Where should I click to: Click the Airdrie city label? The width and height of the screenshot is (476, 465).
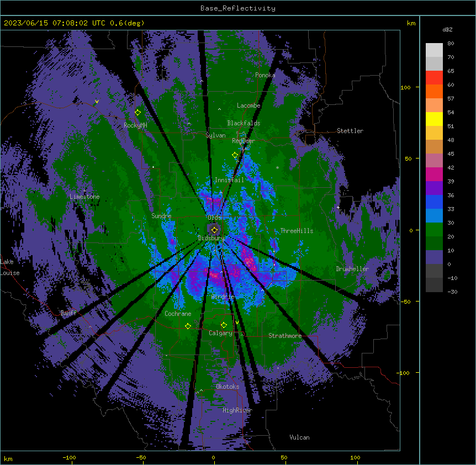(x=223, y=297)
